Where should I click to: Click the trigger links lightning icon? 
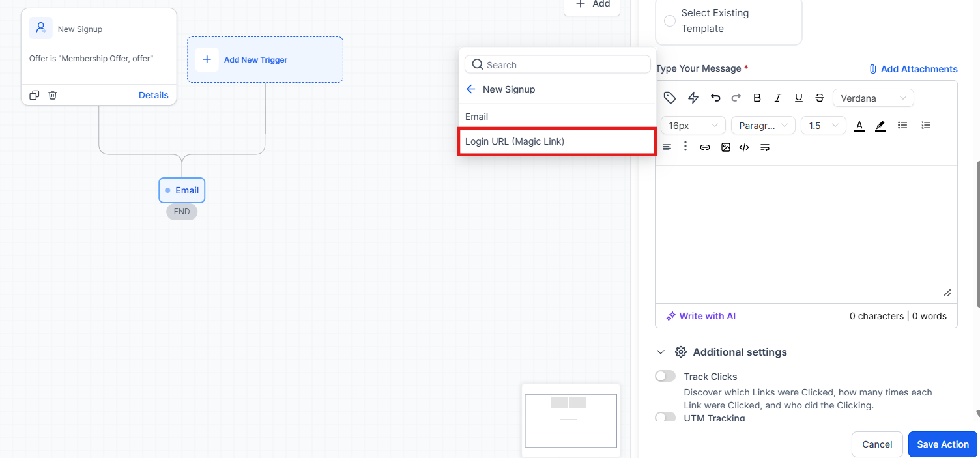pyautogui.click(x=693, y=98)
